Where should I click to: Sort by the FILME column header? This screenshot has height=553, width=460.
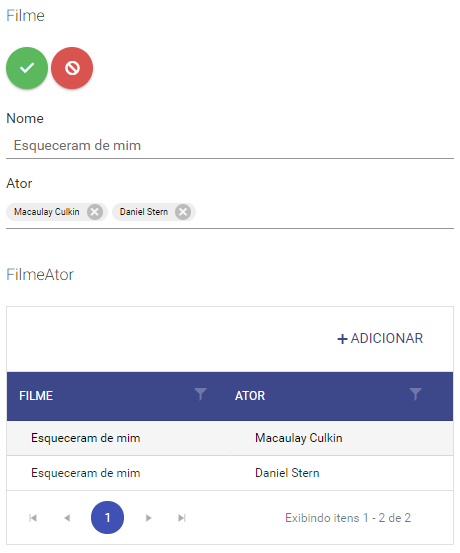click(36, 396)
